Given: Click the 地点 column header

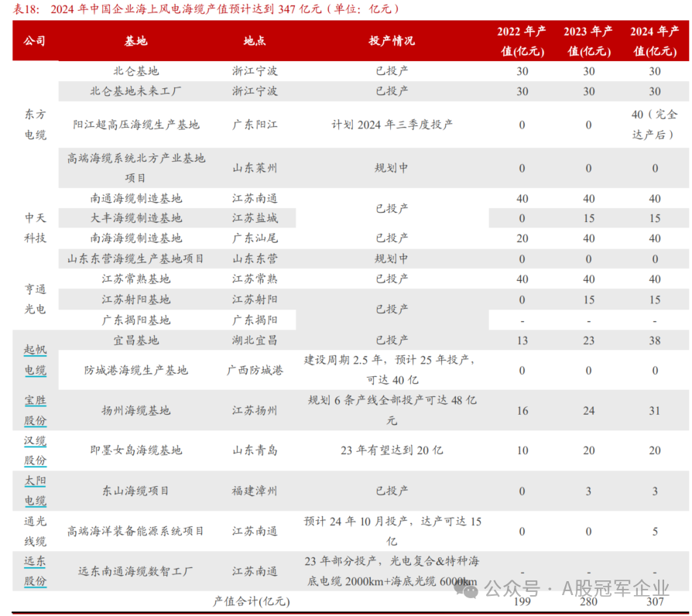Looking at the screenshot, I should point(255,40).
